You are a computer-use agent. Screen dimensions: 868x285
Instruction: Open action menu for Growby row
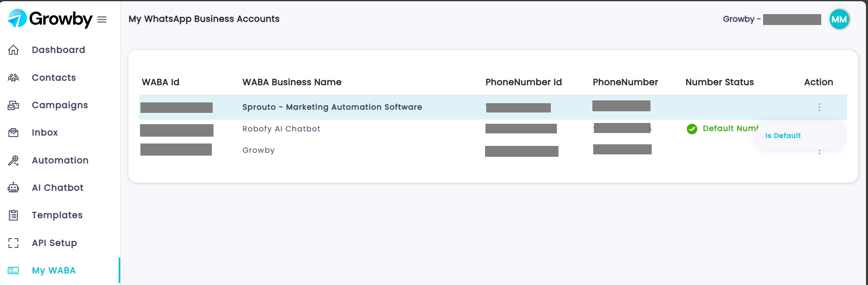(819, 152)
